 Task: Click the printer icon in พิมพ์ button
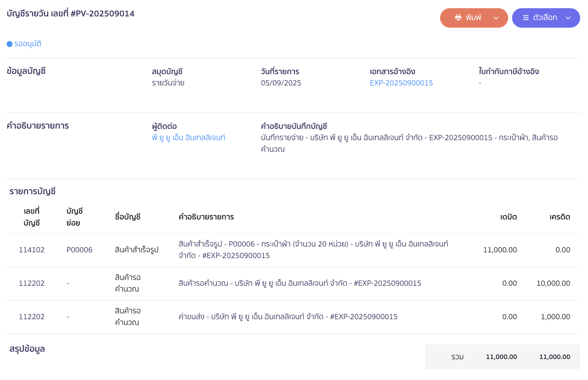click(x=458, y=18)
